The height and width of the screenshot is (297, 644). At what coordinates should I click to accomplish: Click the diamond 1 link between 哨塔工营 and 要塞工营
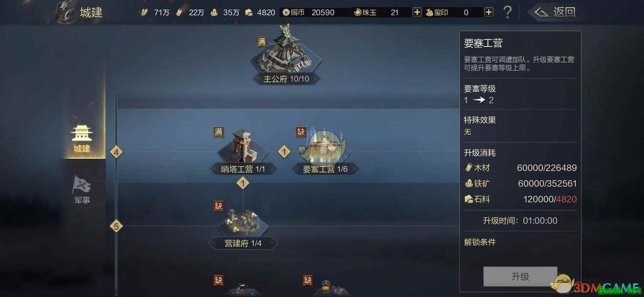(284, 152)
